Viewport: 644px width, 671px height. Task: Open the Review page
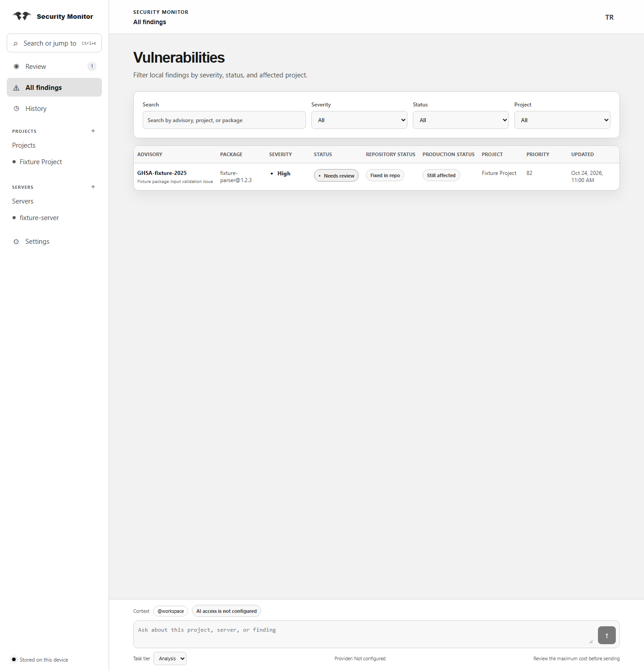[54, 67]
